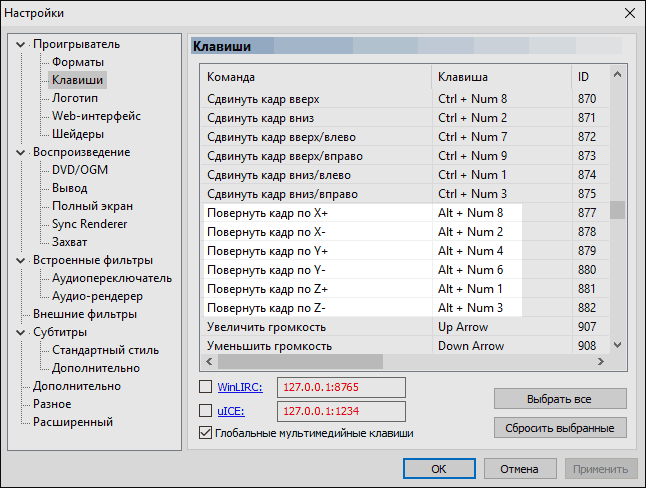Collapse the Субтитры tree branch
Image resolution: width=646 pixels, height=488 pixels.
point(22,332)
